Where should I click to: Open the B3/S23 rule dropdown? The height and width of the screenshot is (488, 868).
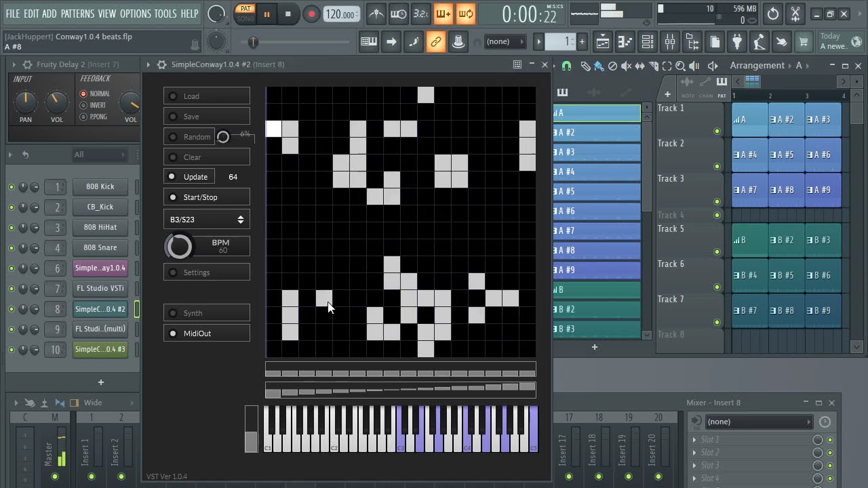tap(207, 220)
